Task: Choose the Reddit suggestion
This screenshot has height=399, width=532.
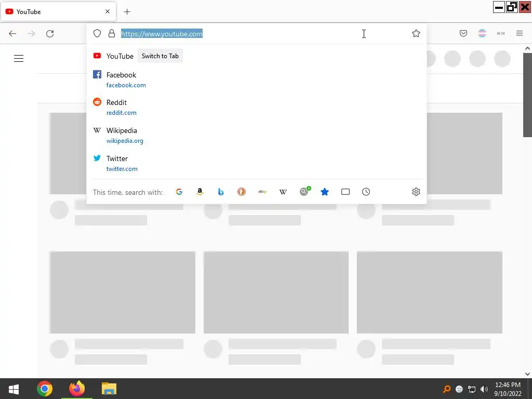Action: tap(257, 107)
